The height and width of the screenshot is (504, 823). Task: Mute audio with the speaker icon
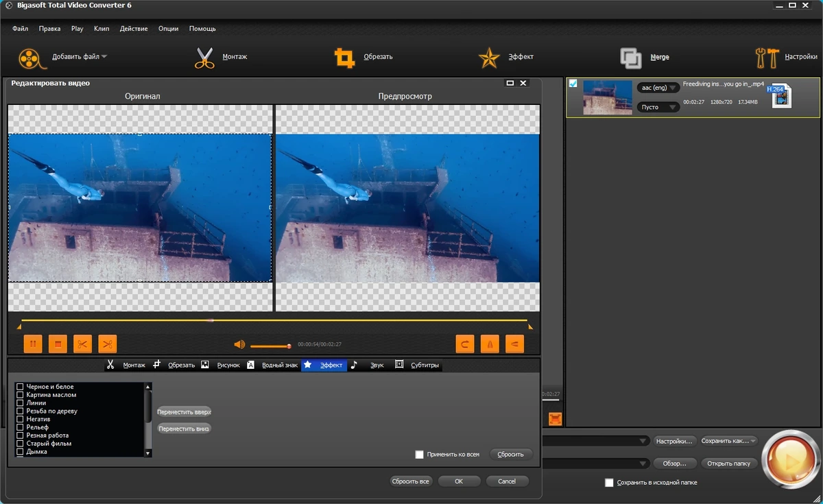239,345
